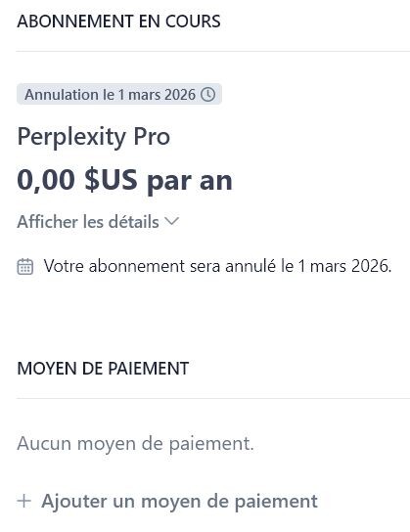Click the Perplexity Pro plan title
This screenshot has width=410, height=532.
pos(94,138)
